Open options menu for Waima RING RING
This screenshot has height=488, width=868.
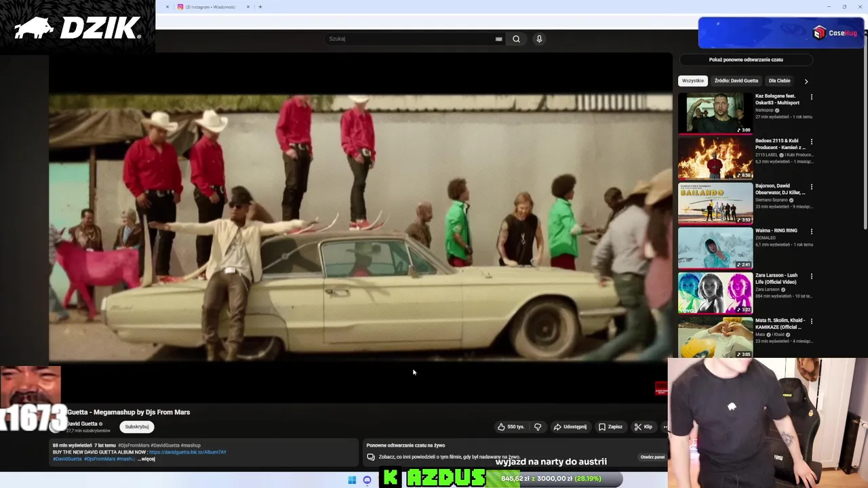click(x=811, y=231)
